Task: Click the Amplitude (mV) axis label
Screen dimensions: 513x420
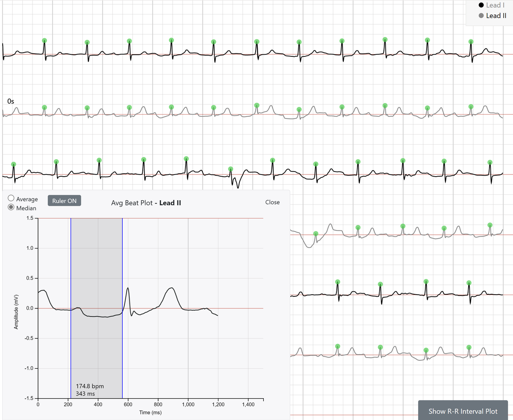Action: pos(16,312)
